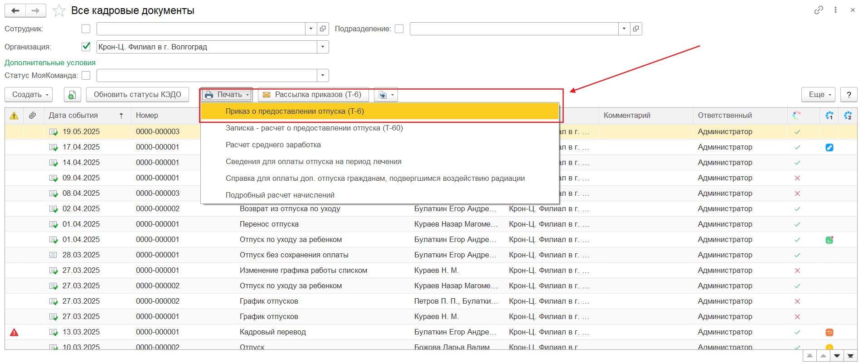Uncheck the Организация filter checkbox
The height and width of the screenshot is (363, 868).
(86, 47)
